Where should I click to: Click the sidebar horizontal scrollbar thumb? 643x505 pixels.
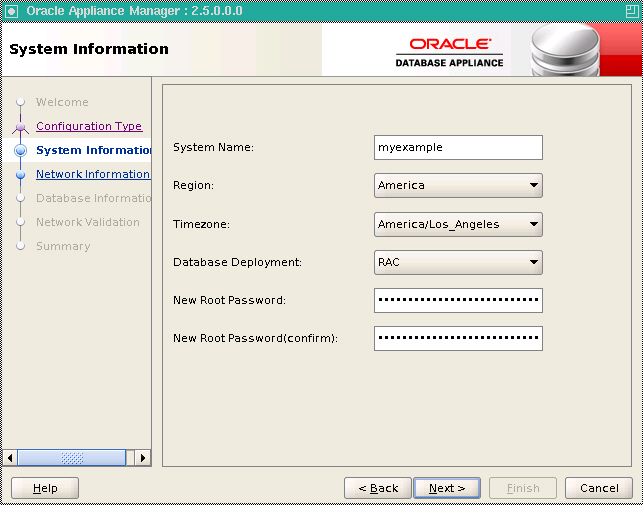[72, 458]
